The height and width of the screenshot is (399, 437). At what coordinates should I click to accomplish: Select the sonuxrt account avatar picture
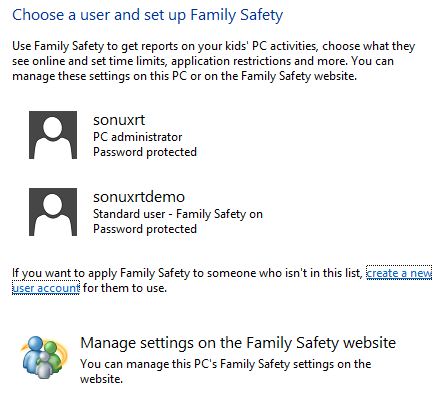click(53, 135)
